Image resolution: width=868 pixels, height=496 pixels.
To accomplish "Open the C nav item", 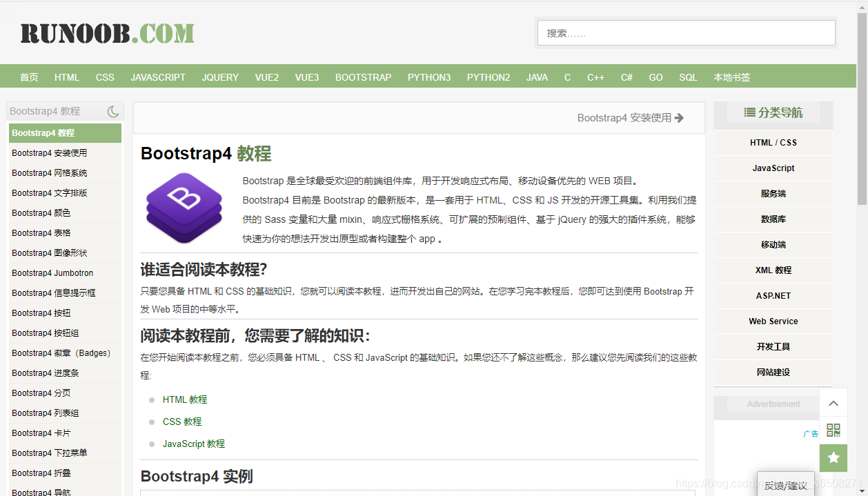I will point(567,77).
